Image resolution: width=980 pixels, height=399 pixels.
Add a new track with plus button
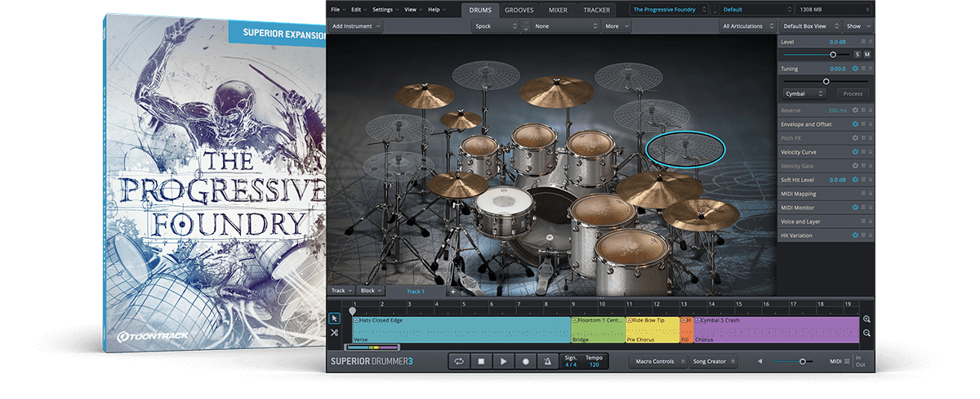tap(452, 291)
